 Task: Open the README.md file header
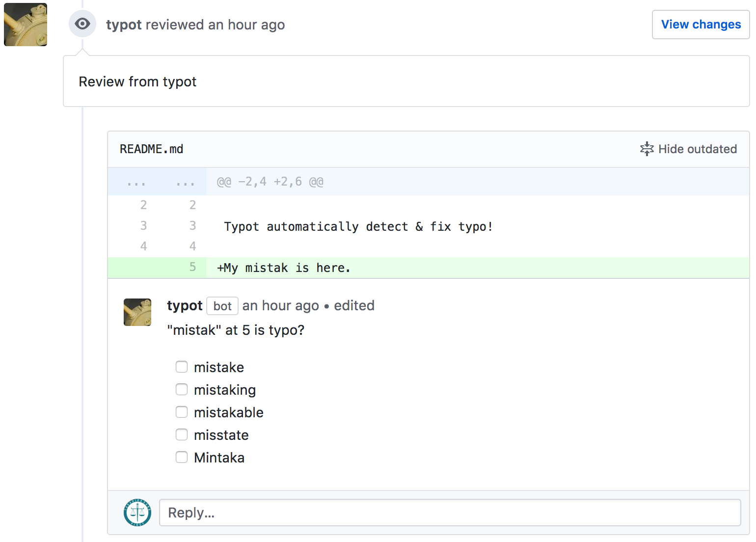pyautogui.click(x=151, y=149)
